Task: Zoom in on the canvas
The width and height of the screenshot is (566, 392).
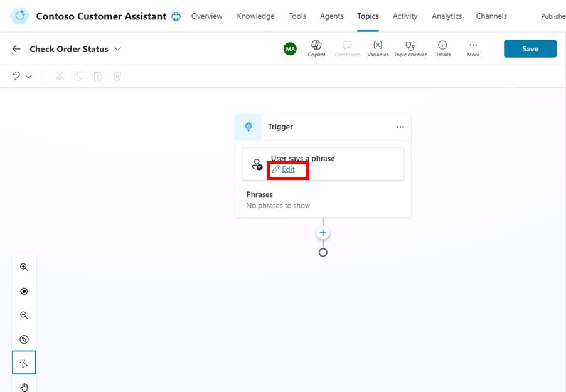Action: 24,267
